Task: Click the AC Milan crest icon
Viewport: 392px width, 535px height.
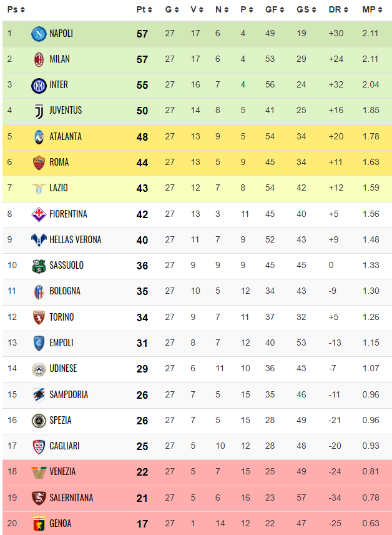Action: tap(39, 59)
